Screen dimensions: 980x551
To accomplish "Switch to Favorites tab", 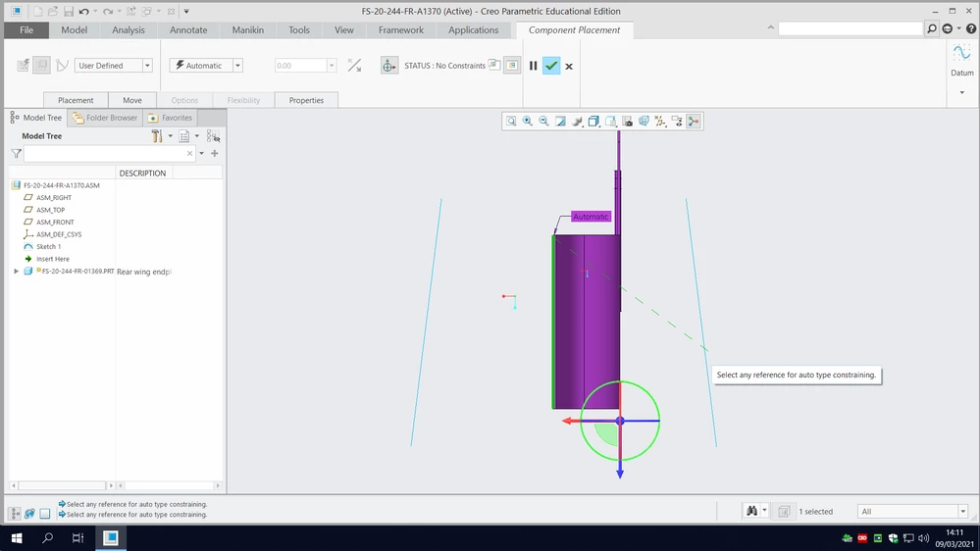I will pos(170,118).
